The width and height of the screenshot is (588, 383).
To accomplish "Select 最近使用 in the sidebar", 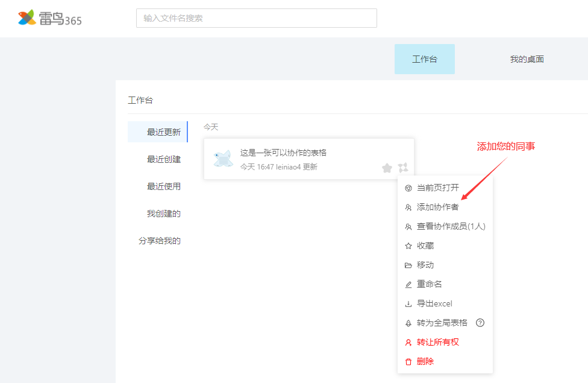I will pos(164,186).
